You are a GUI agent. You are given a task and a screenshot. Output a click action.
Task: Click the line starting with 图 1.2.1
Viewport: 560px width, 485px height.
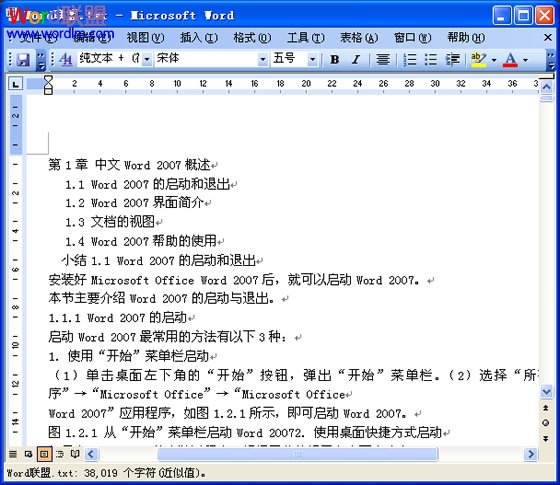[x=245, y=433]
